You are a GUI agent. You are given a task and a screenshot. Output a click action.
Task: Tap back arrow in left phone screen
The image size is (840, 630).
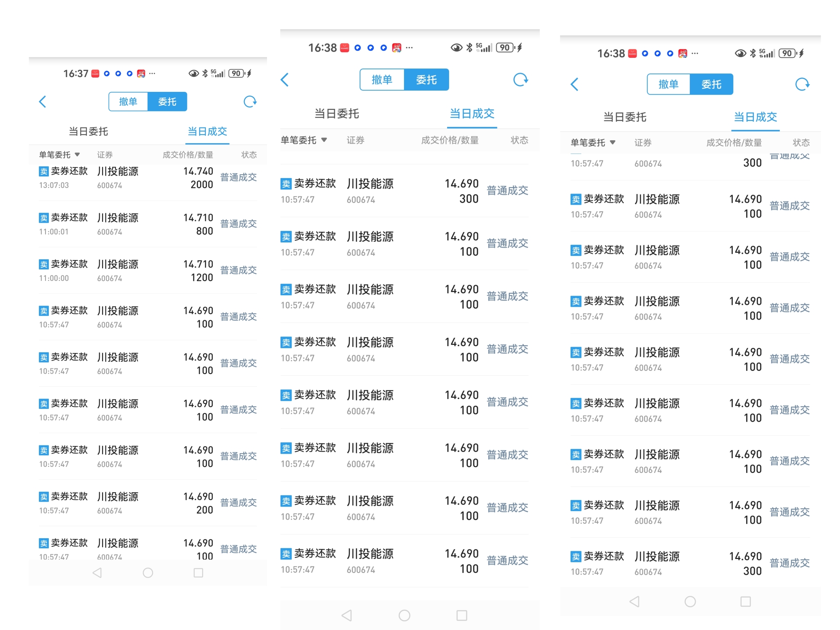(x=43, y=102)
